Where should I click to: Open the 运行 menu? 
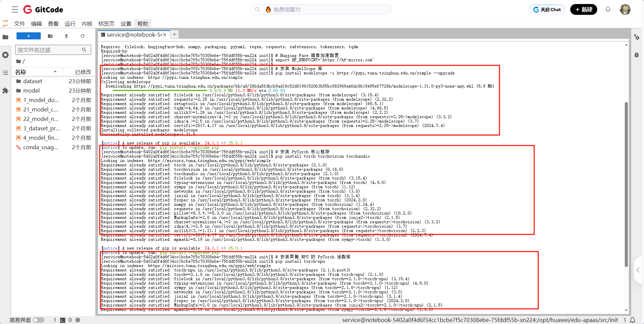(70, 24)
